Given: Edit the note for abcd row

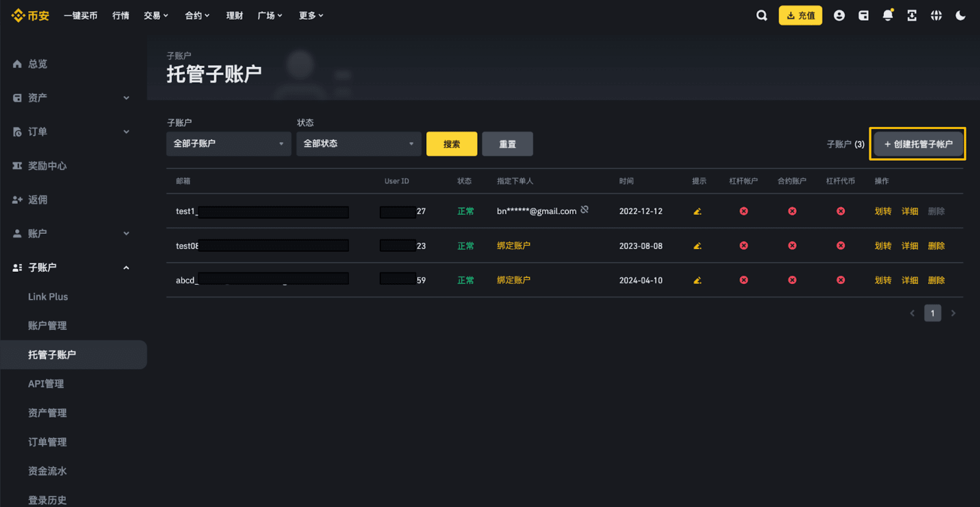Looking at the screenshot, I should pyautogui.click(x=697, y=280).
